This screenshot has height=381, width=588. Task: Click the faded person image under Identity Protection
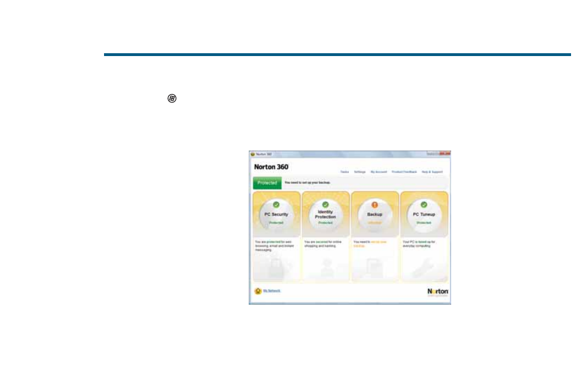(x=327, y=267)
